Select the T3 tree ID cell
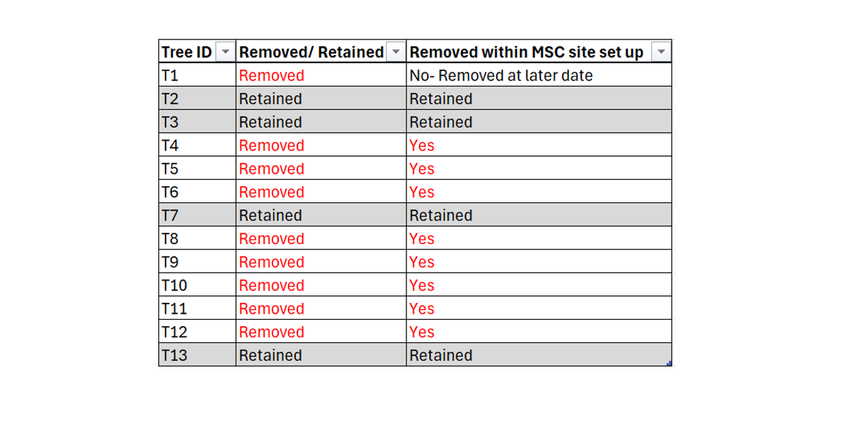 [196, 122]
